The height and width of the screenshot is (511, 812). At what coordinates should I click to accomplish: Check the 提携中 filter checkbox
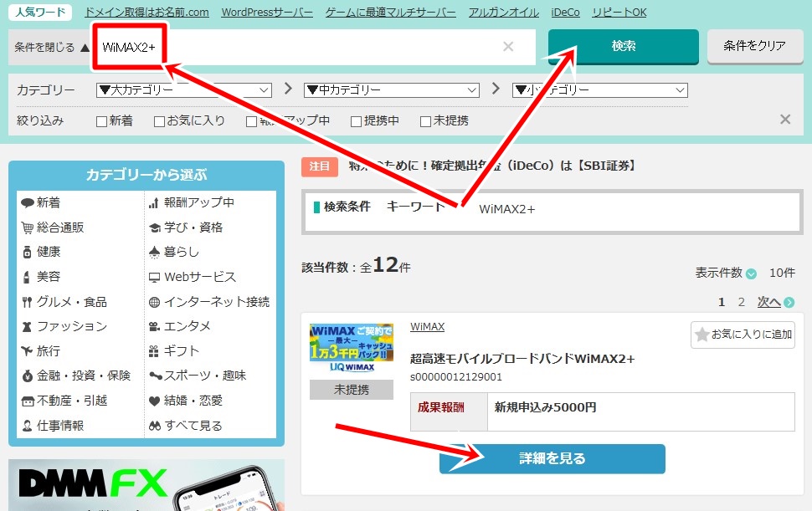click(357, 121)
